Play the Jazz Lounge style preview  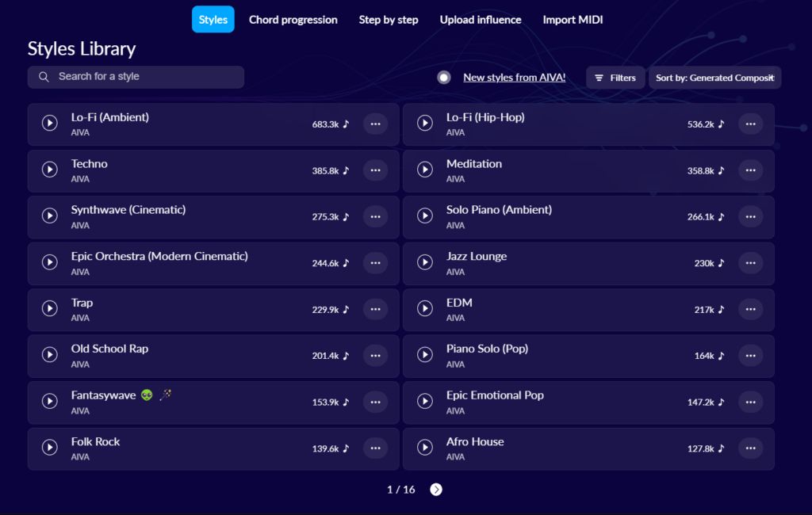425,262
